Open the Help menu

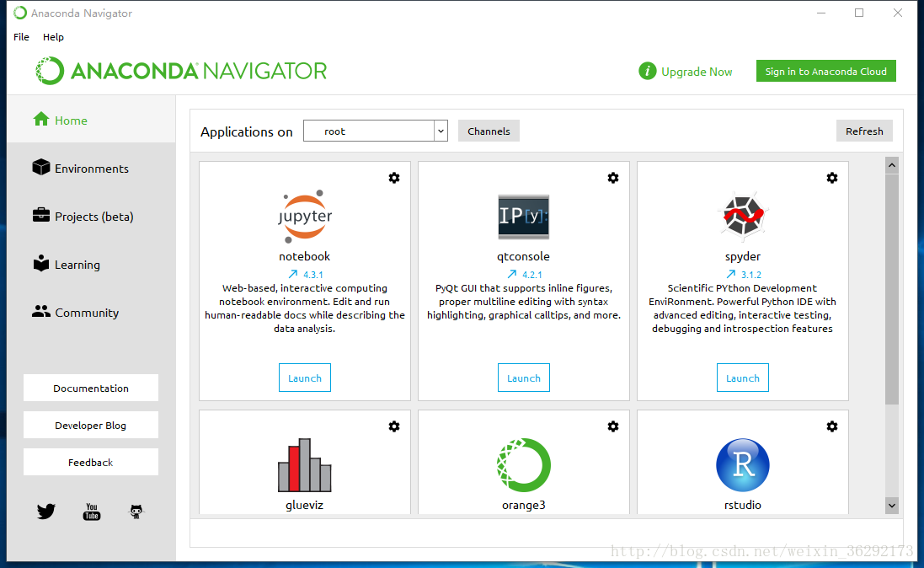(53, 36)
